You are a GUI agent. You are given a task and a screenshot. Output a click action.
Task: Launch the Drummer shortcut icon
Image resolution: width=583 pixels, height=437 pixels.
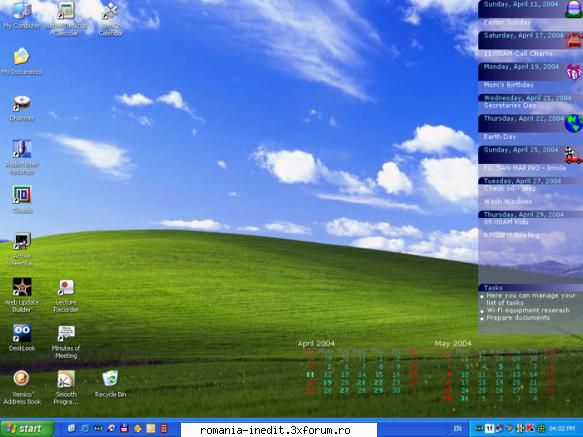22,108
